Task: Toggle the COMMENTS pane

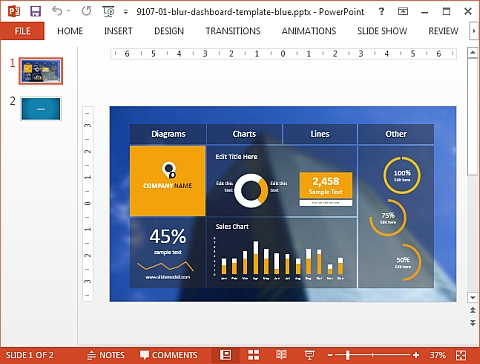Action: tap(168, 355)
